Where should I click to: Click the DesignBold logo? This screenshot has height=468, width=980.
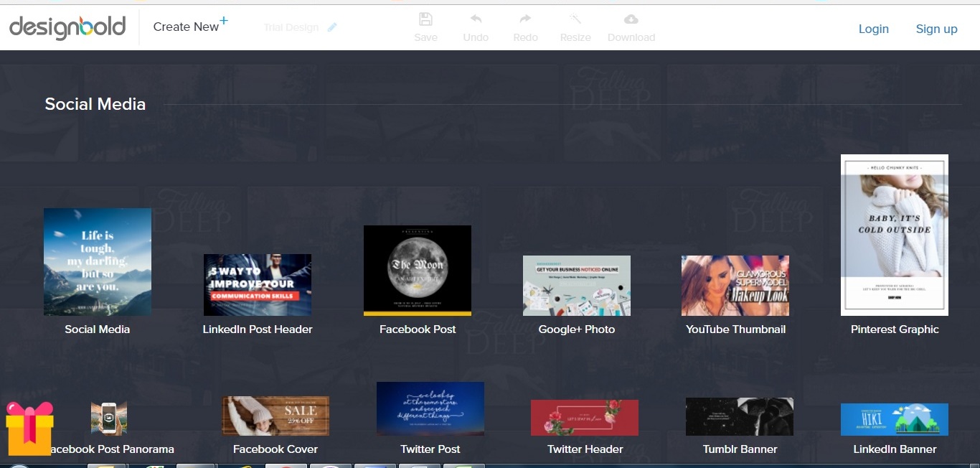click(x=67, y=27)
